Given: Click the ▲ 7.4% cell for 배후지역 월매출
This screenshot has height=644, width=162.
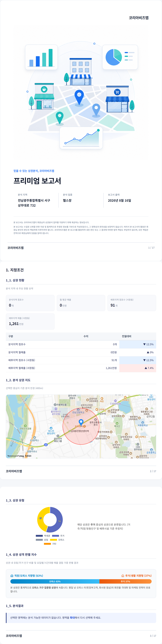Looking at the screenshot, I should pyautogui.click(x=138, y=368).
